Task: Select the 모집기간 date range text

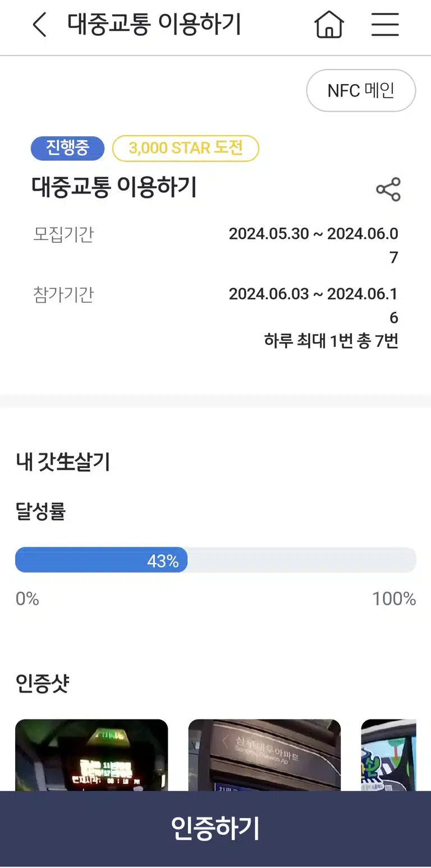Action: point(314,246)
